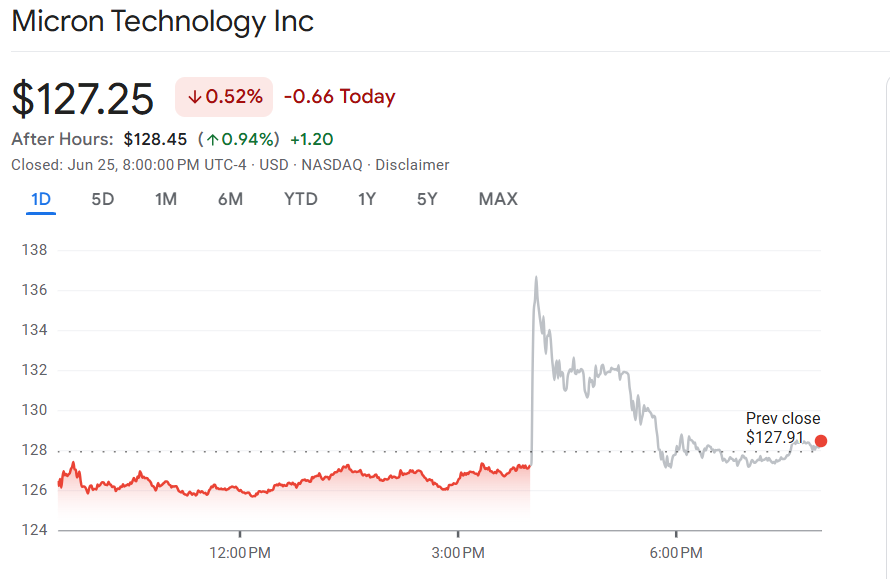Select the YTD range tab
Image resolution: width=890 pixels, height=579 pixels.
coord(300,199)
